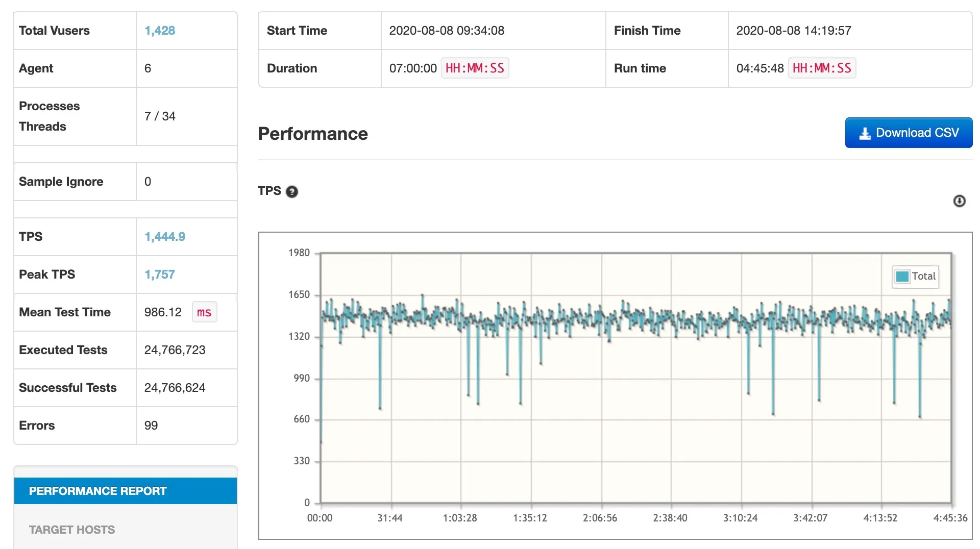
Task: Click the Executed Tests value 24,766,723
Action: 175,350
